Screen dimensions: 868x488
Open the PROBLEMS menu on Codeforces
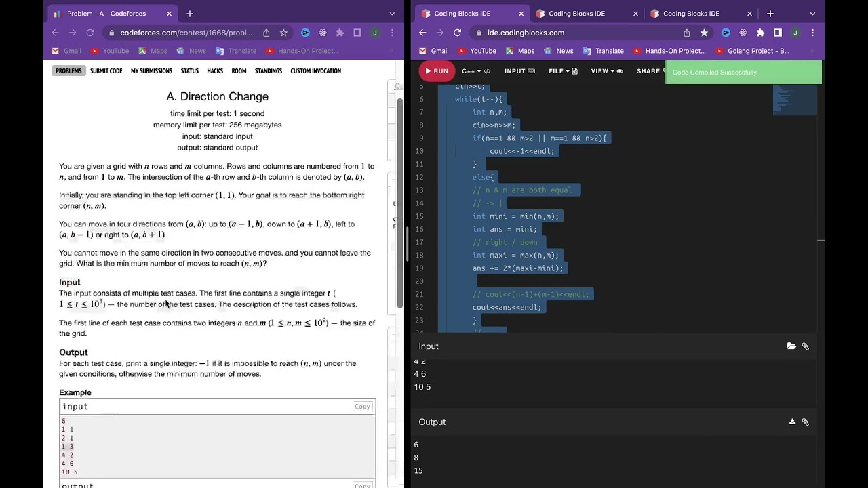click(x=68, y=71)
